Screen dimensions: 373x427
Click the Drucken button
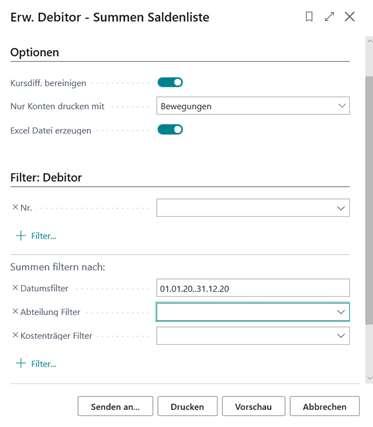pos(187,406)
